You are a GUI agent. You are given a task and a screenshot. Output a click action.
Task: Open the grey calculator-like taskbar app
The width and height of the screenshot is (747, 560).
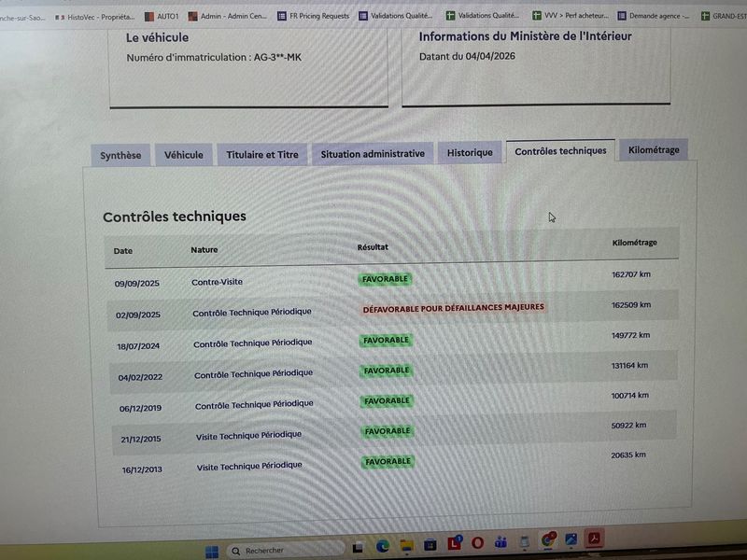pos(525,541)
